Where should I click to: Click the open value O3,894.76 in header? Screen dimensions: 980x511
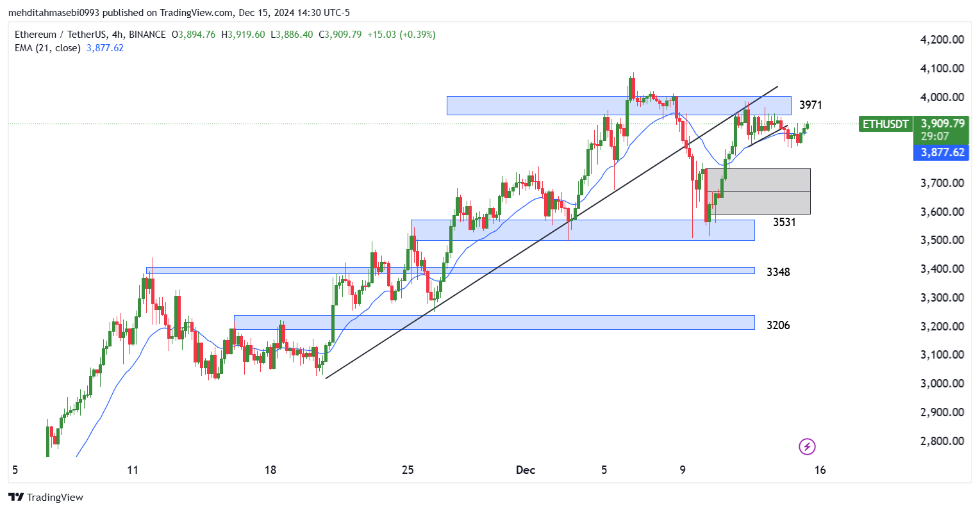193,35
